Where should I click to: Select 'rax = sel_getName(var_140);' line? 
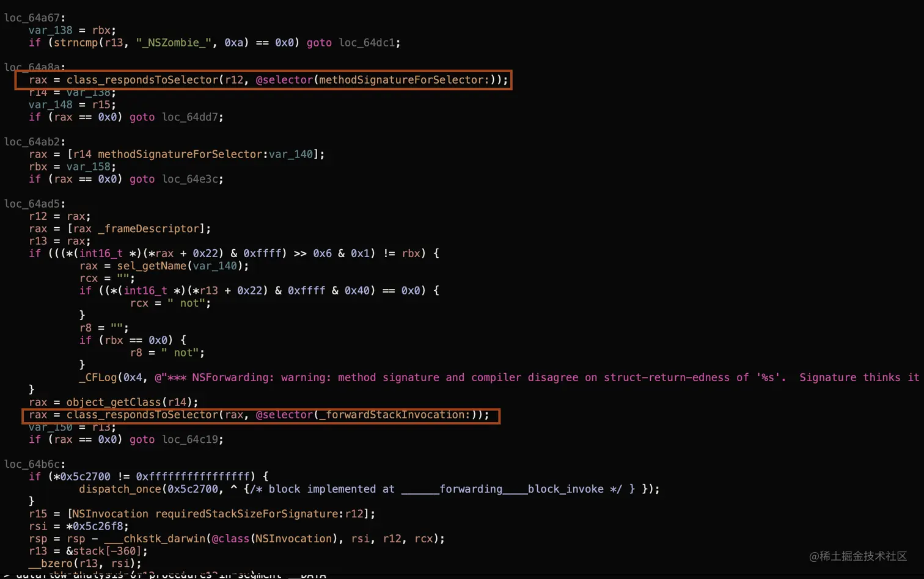click(164, 266)
